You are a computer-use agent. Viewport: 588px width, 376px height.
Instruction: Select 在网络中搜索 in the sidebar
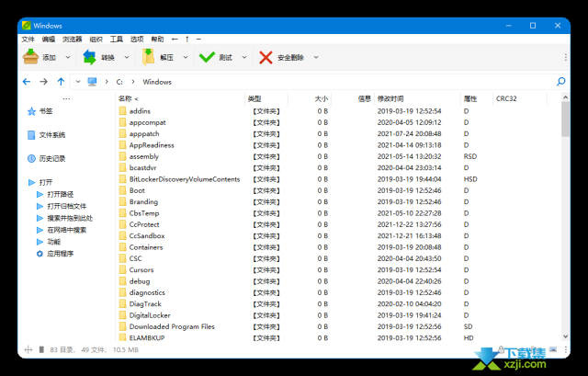coord(67,230)
